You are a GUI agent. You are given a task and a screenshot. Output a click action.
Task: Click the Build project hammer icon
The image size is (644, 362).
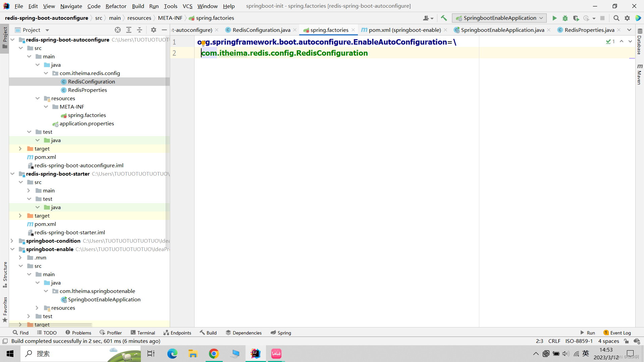pyautogui.click(x=444, y=18)
